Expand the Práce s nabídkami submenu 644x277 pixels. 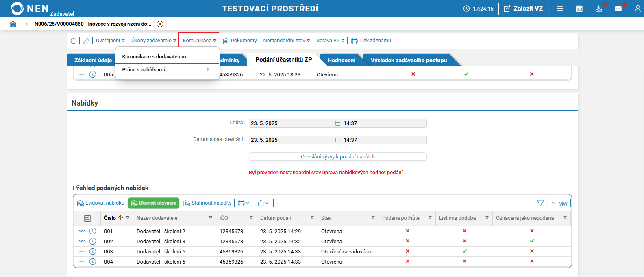pyautogui.click(x=167, y=69)
